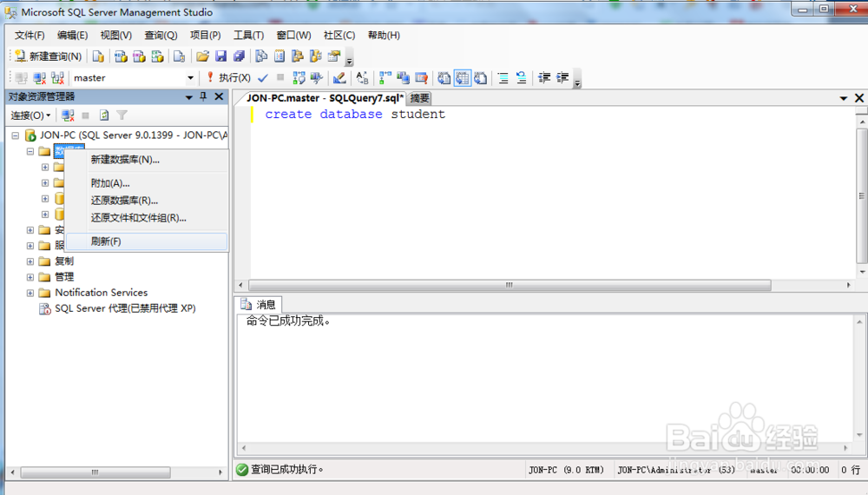Click the Change Connection icon
This screenshot has width=868, height=495.
pyautogui.click(x=57, y=78)
